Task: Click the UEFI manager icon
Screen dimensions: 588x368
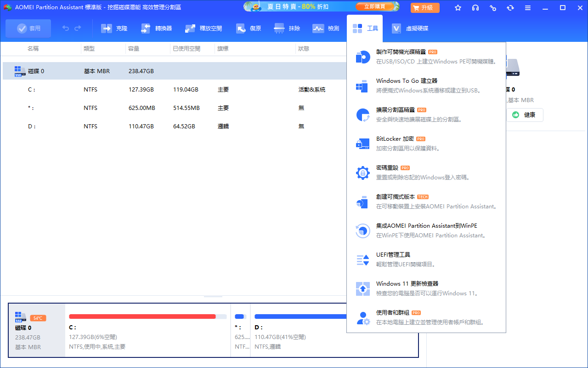Action: 363,260
